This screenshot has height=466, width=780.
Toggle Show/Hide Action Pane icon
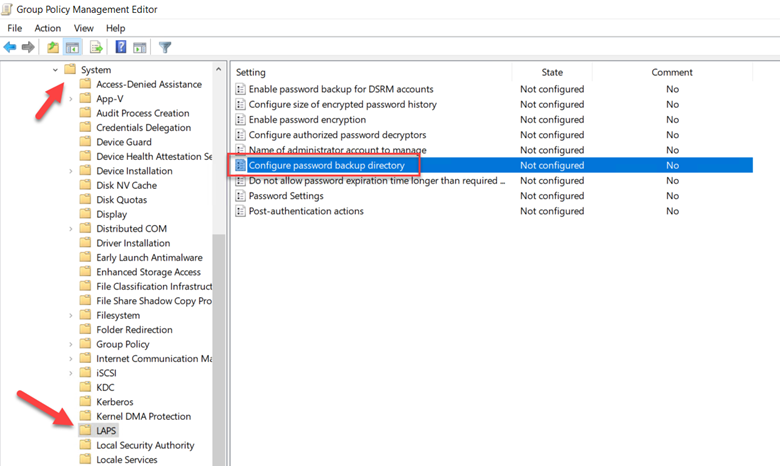(140, 47)
